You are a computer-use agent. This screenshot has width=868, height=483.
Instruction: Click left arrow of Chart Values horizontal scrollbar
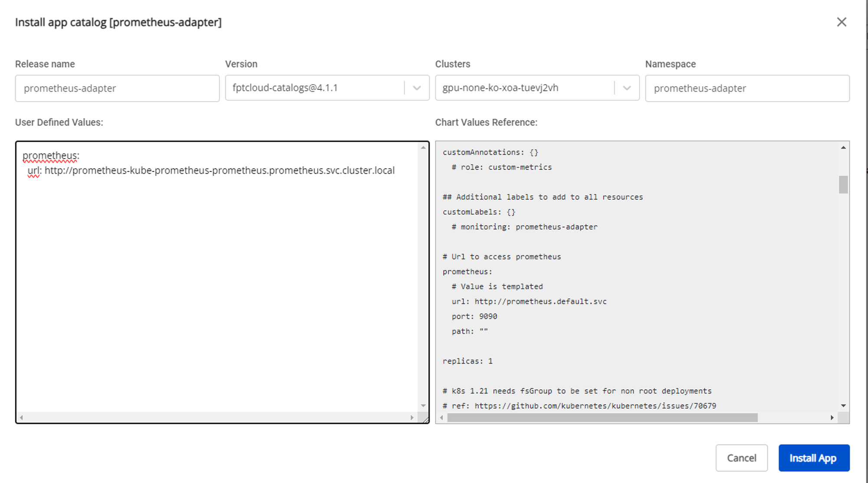coord(441,417)
